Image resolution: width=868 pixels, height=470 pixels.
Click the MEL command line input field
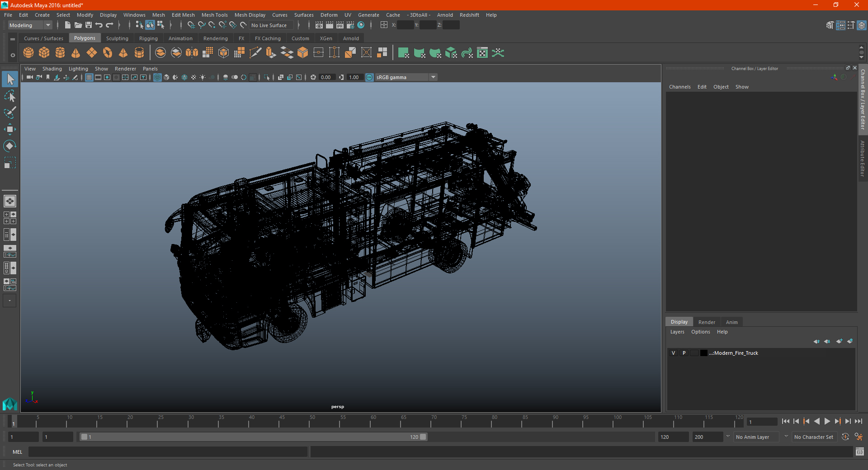168,452
